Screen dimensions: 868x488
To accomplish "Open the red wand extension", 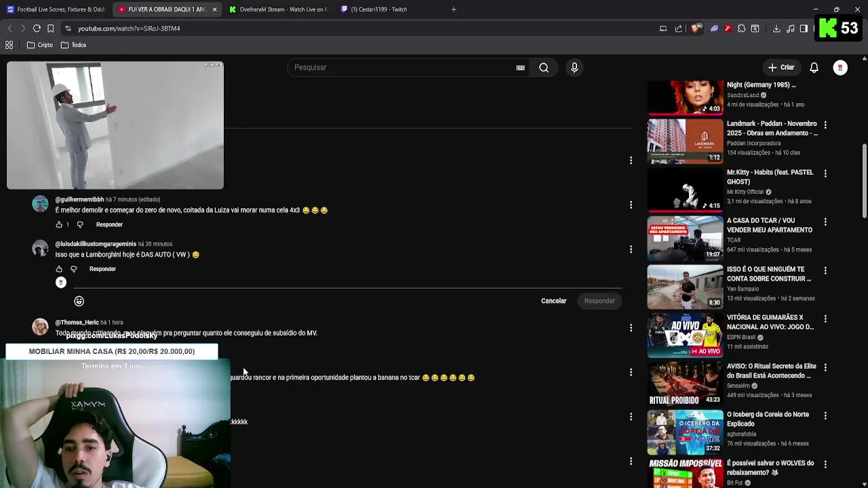I will tap(728, 28).
